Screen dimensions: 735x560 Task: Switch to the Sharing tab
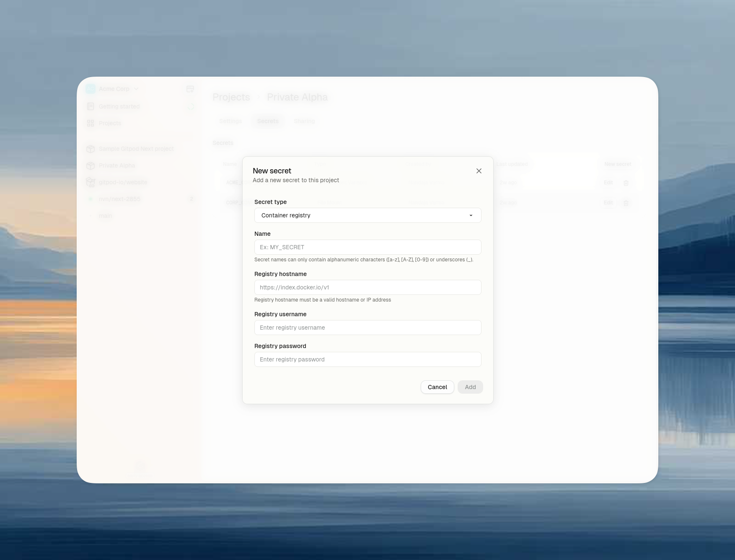(304, 121)
